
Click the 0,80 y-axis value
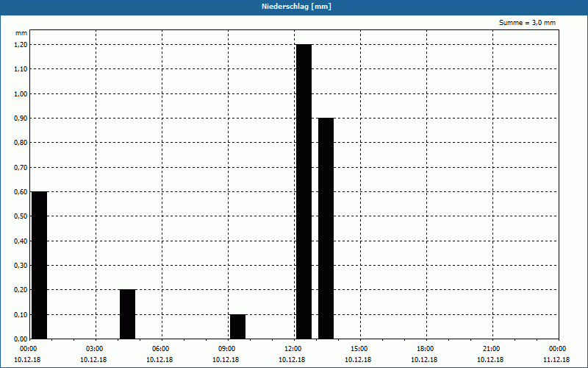click(x=21, y=143)
